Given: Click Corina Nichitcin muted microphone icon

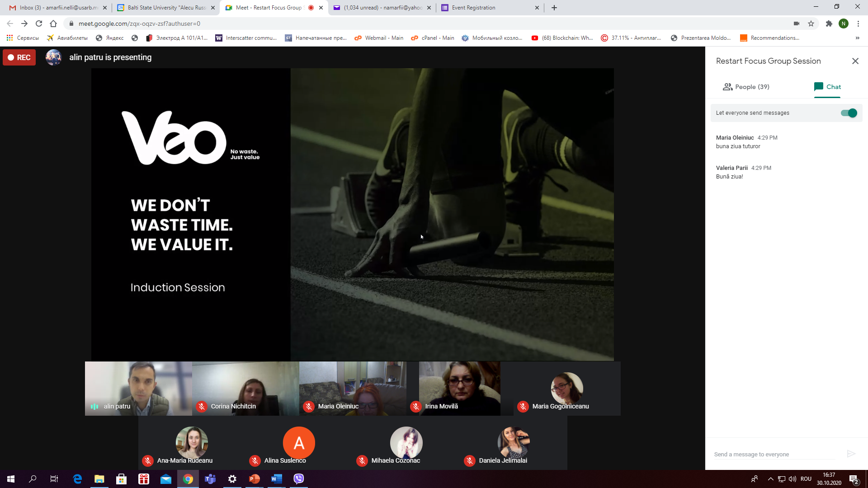Looking at the screenshot, I should pos(202,406).
